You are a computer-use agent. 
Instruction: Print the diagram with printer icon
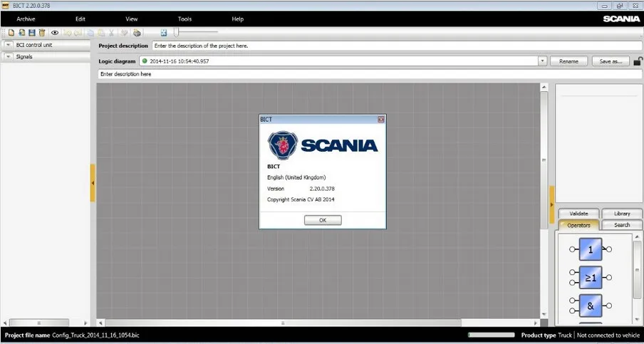tap(137, 33)
